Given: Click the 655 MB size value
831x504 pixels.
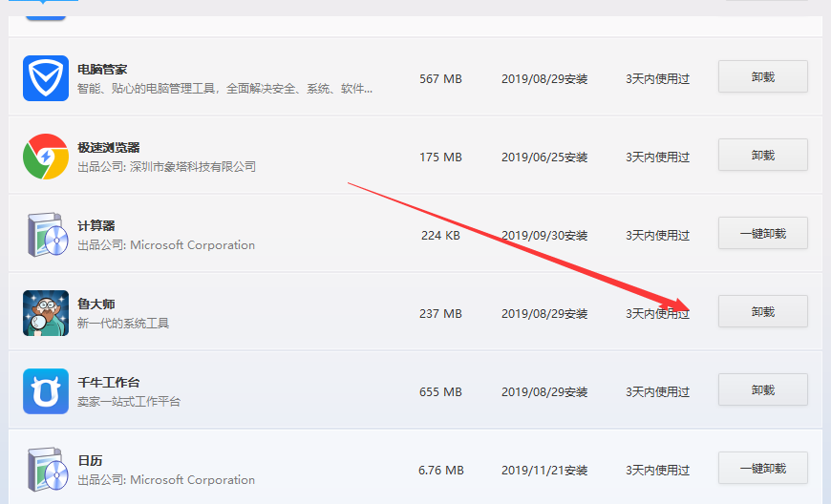Looking at the screenshot, I should [x=440, y=391].
